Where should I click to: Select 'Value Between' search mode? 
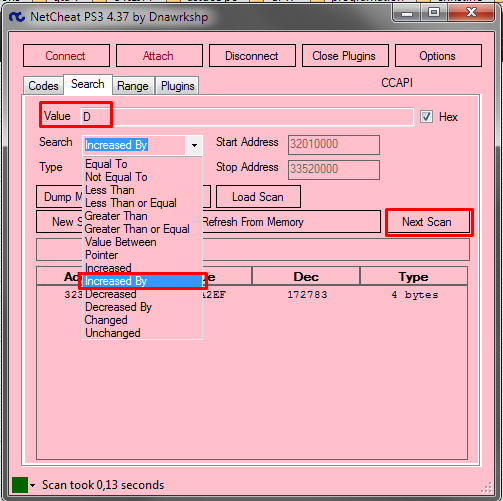[142, 242]
